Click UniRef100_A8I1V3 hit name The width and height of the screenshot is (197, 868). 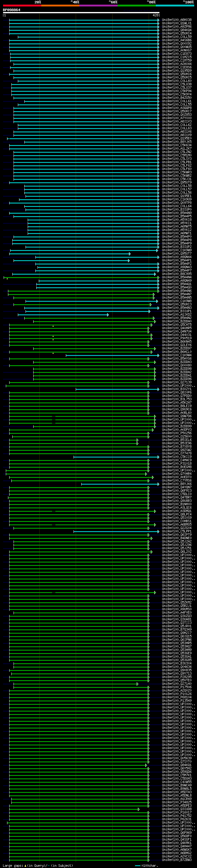tap(177, 121)
